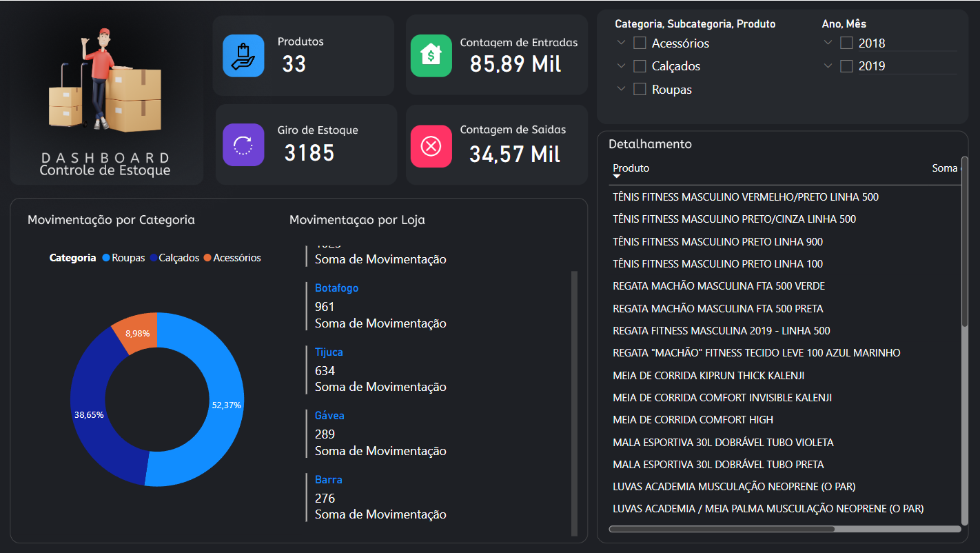Click the Barra movement value 276
This screenshot has height=553, width=980.
click(325, 498)
